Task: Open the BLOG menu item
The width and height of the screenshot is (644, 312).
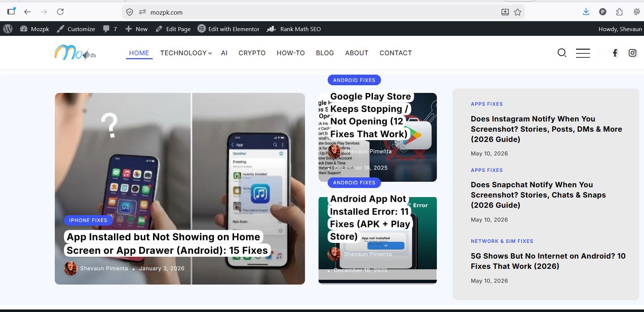Action: 325,53
